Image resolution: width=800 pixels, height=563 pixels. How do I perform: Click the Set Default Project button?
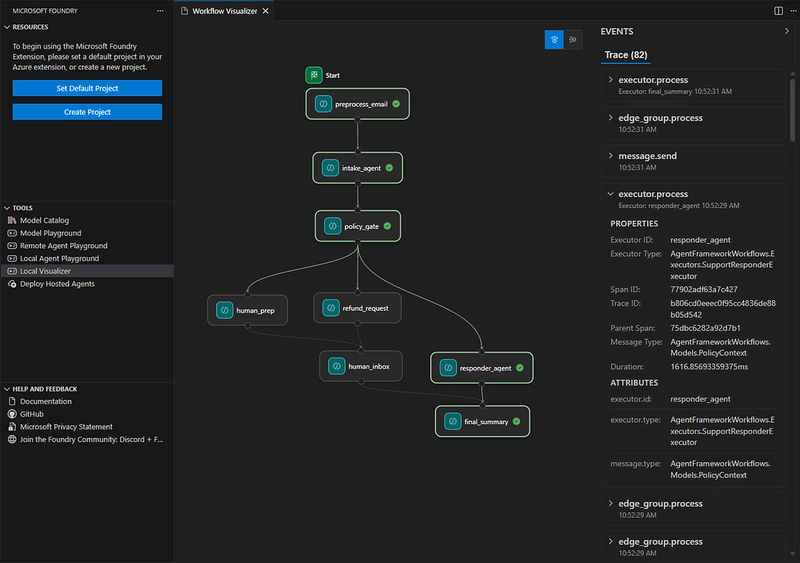(87, 88)
